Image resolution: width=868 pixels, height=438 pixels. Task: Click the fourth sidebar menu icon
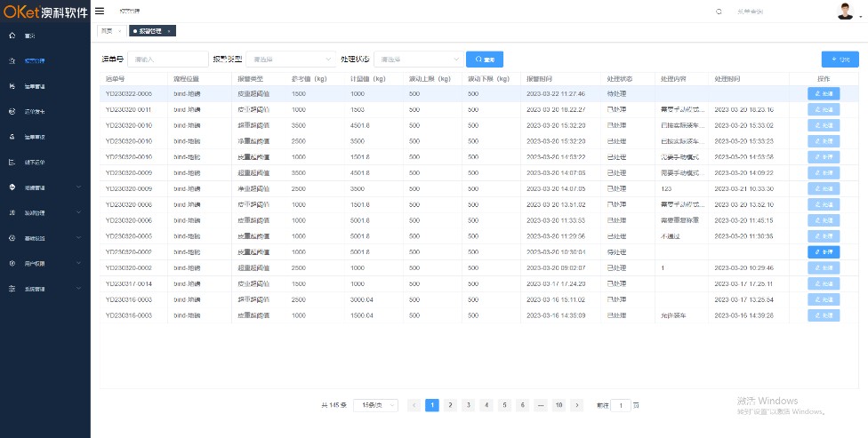point(12,112)
